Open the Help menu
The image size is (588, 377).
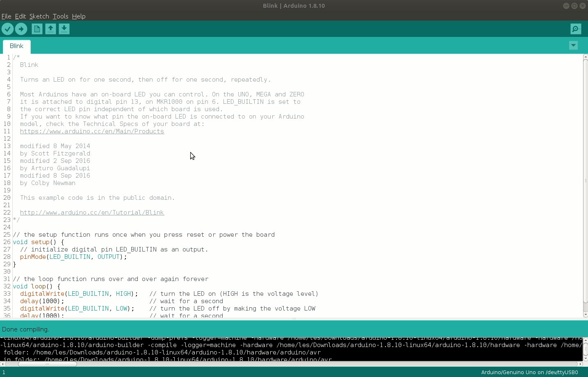[x=79, y=16]
